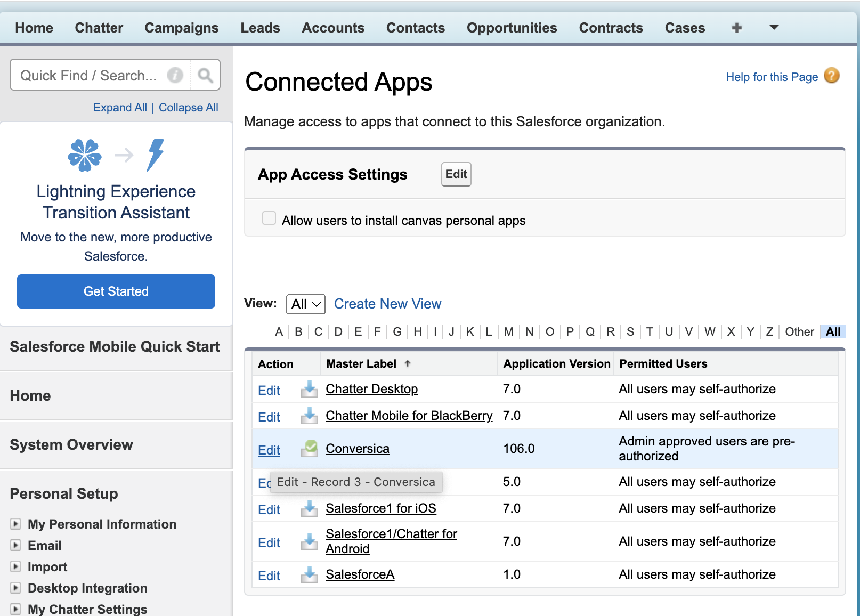
Task: Open the Opportunities tab
Action: coord(512,28)
